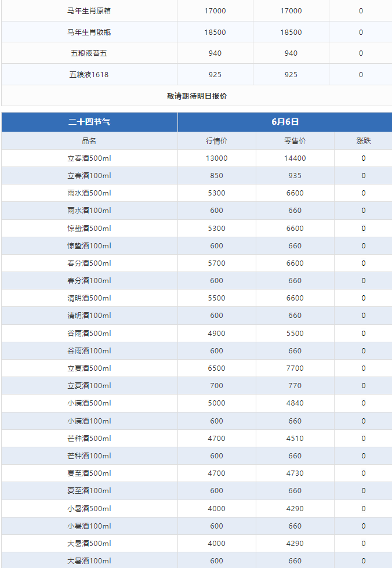Click the 夏至酒100ml row name
Viewport: 392px width, 568px height.
coord(89,491)
